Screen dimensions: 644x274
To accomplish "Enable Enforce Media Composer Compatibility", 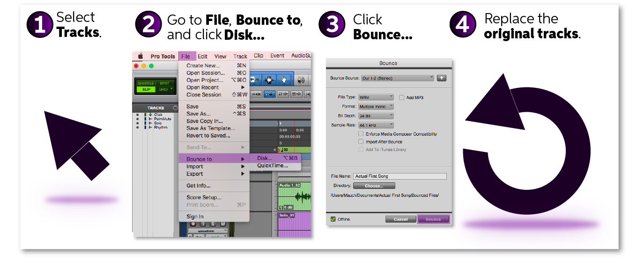I will [x=361, y=134].
